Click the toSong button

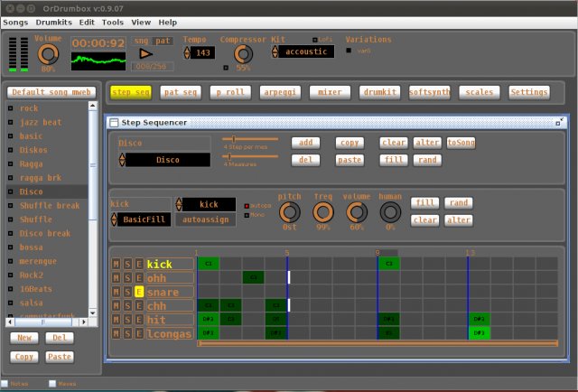coord(461,143)
